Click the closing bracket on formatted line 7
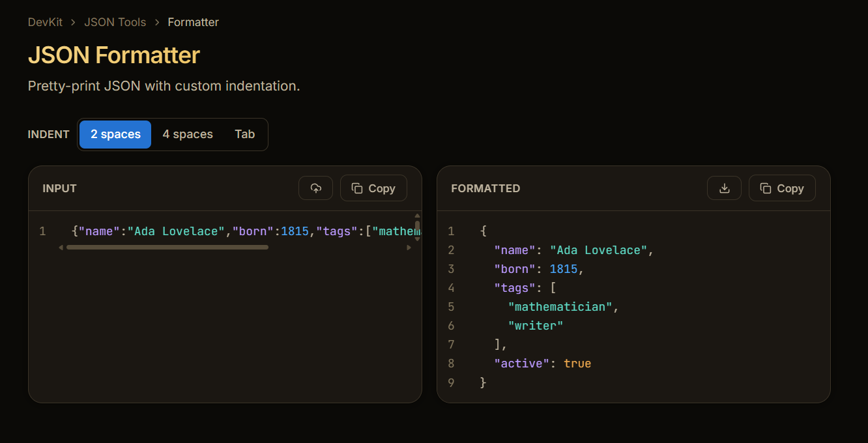The image size is (868, 443). point(497,345)
